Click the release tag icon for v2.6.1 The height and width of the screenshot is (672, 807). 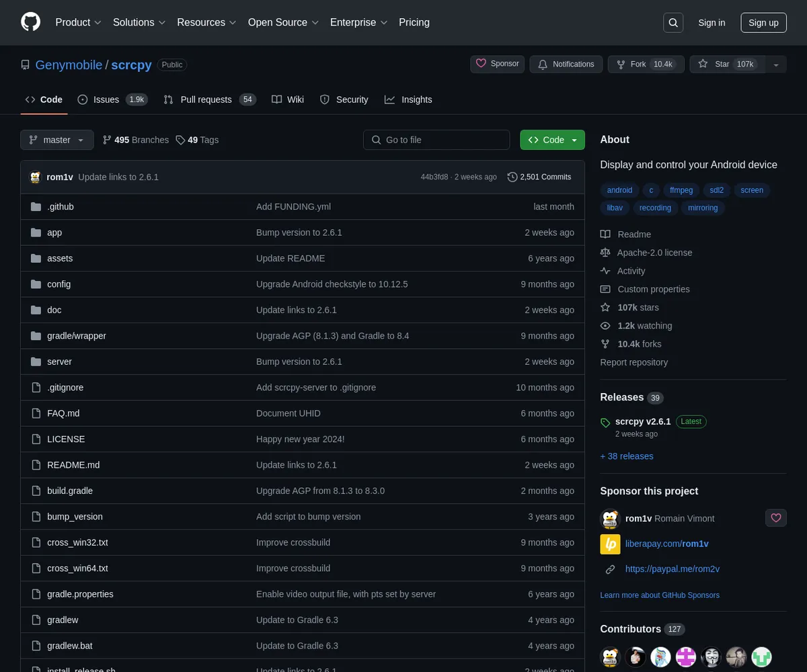[x=605, y=423]
